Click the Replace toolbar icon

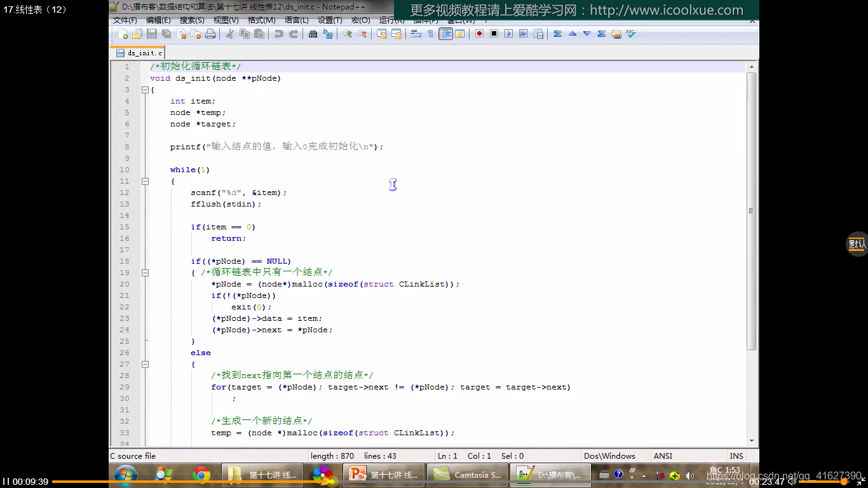(x=327, y=34)
